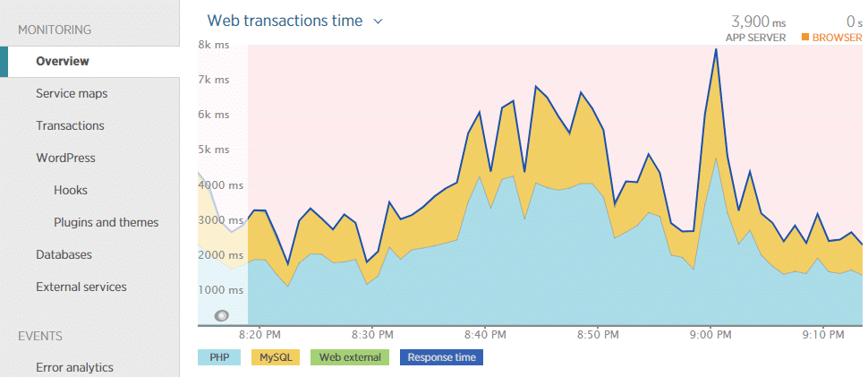The height and width of the screenshot is (377, 868).
Task: Click the BROWSER time label
Action: click(837, 38)
